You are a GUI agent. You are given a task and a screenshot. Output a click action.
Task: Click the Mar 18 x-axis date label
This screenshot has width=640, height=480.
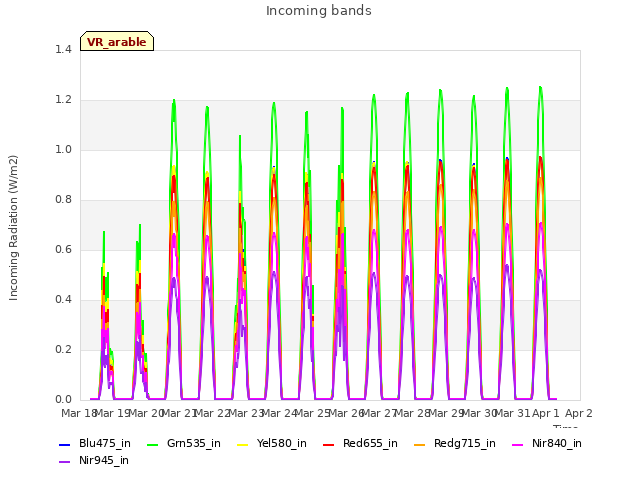(x=79, y=413)
